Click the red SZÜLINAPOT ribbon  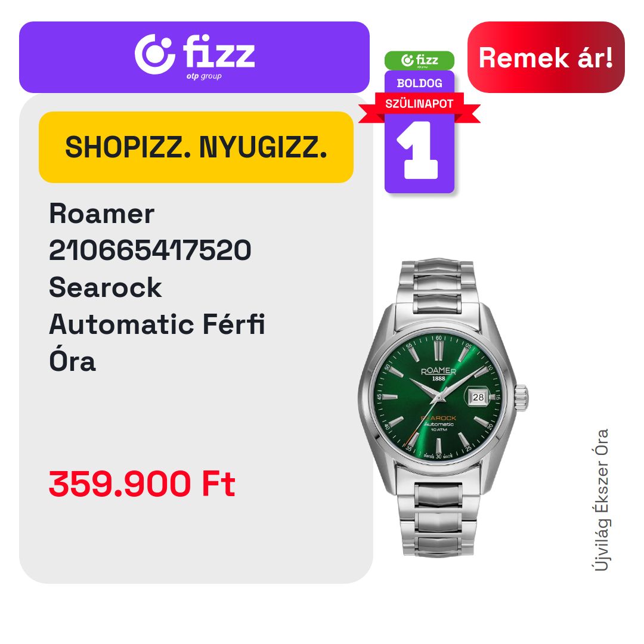tap(419, 104)
